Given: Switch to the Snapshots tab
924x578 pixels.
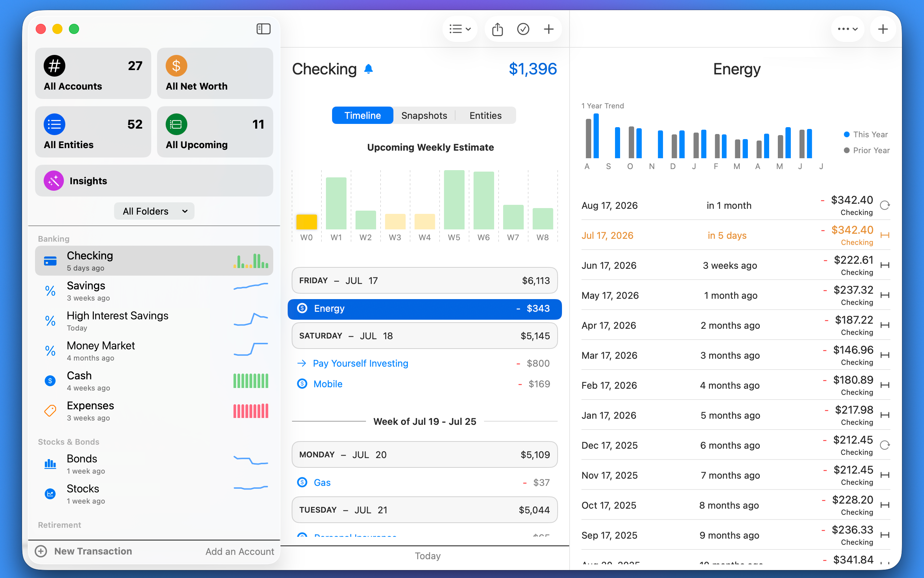Looking at the screenshot, I should pyautogui.click(x=424, y=116).
